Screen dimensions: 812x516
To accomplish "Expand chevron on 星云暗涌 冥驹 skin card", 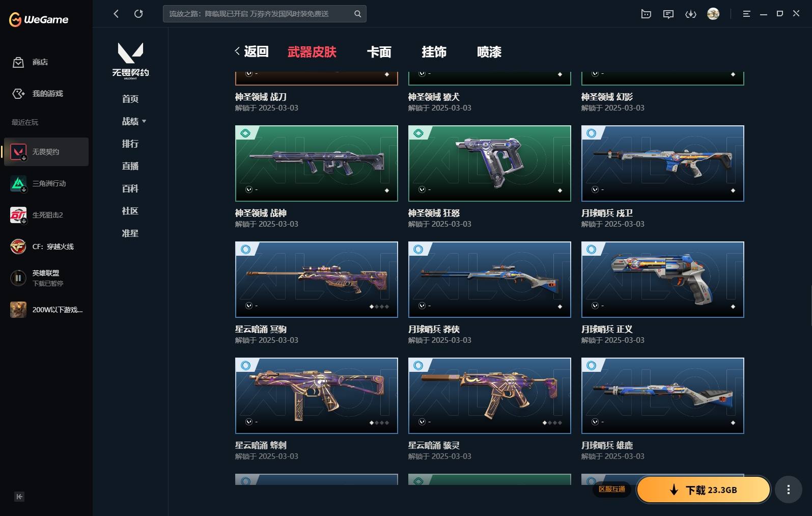I will [249, 306].
